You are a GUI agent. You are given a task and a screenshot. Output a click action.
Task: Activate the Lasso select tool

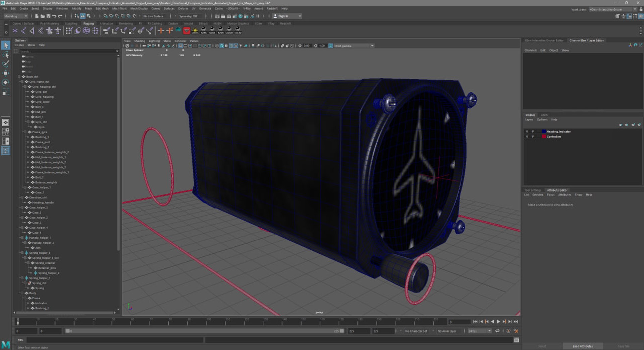[x=6, y=55]
